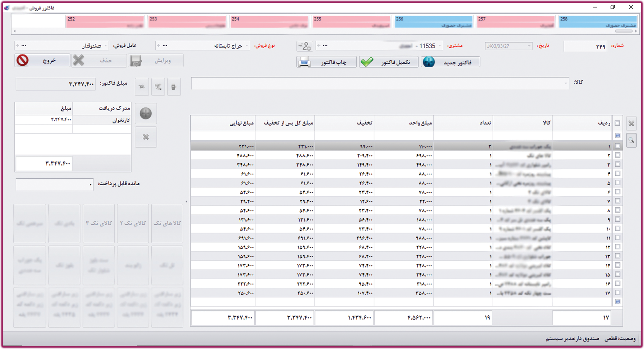
Task: Open ellipsis lookup in customer field
Action: click(325, 46)
